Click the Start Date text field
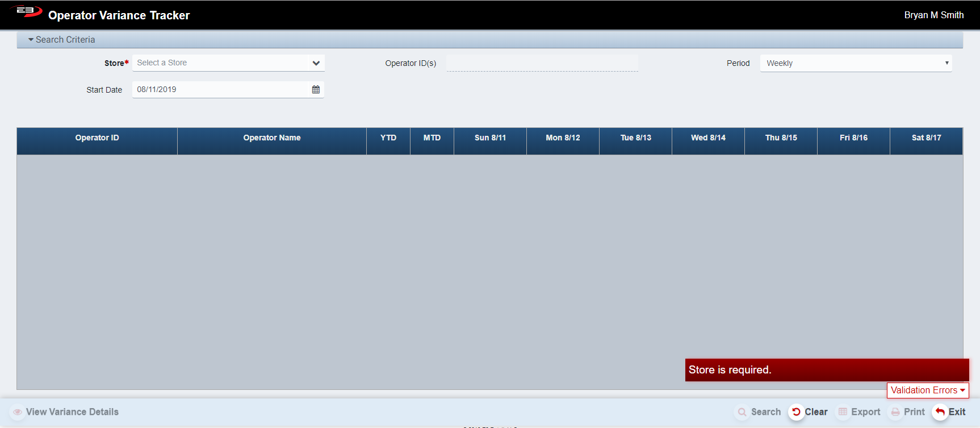 coord(221,90)
